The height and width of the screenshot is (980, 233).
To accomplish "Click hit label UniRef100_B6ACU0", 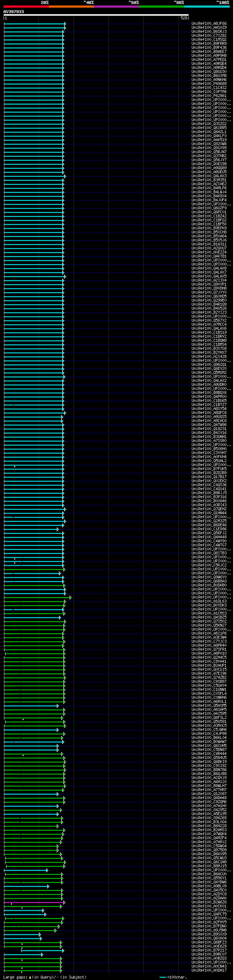I will pos(209,874).
